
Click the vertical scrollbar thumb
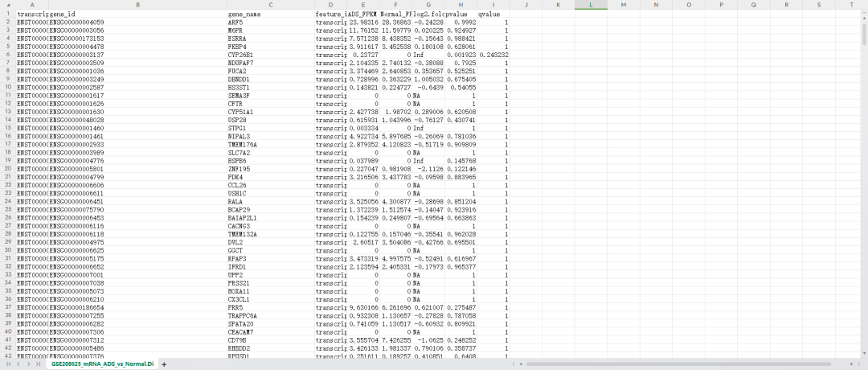click(x=865, y=33)
